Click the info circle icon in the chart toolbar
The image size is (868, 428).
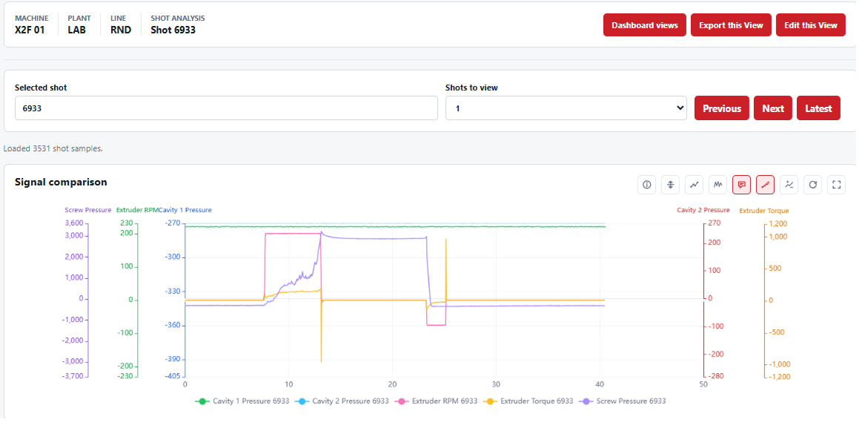coord(646,185)
